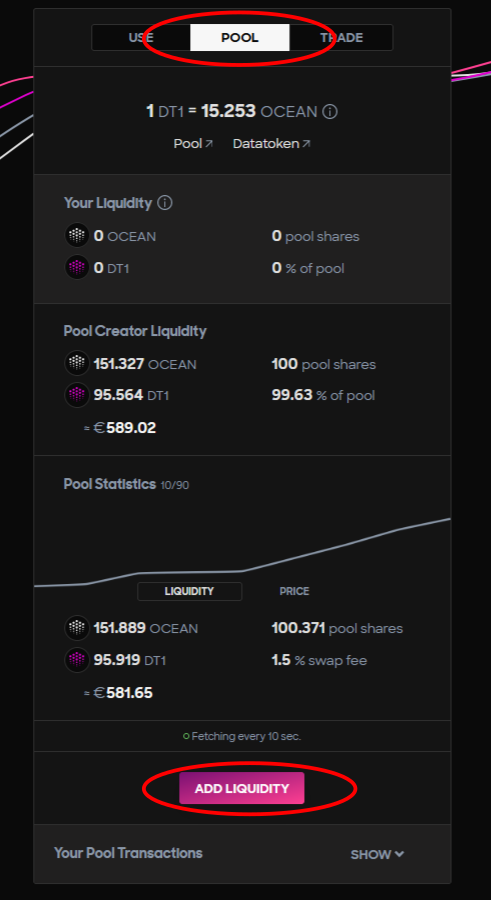This screenshot has height=900, width=491.
Task: Click OCEAN token icon under Your Liquidity
Action: click(77, 235)
